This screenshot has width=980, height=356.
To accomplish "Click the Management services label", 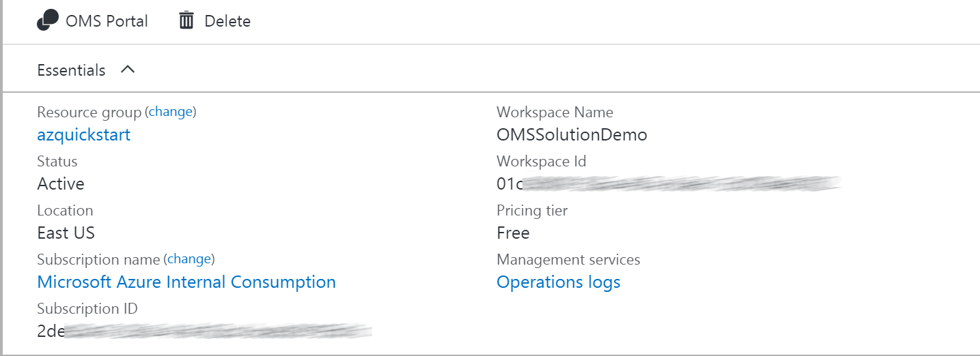I will click(x=568, y=260).
